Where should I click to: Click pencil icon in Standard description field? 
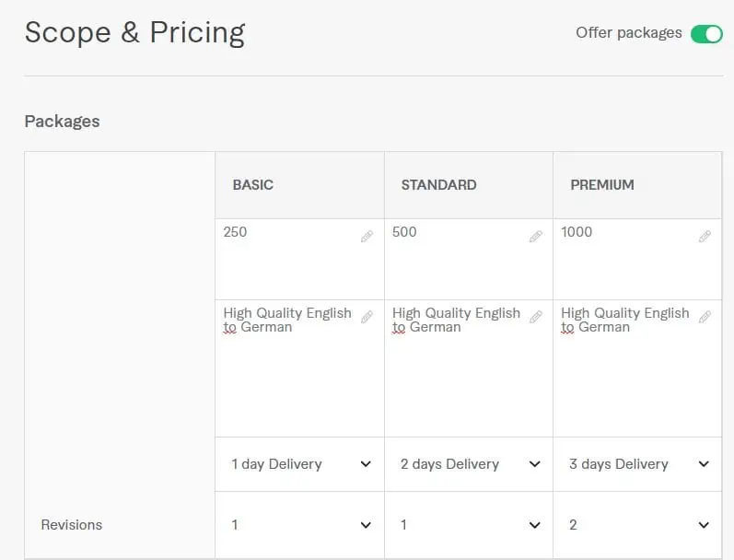pyautogui.click(x=536, y=317)
